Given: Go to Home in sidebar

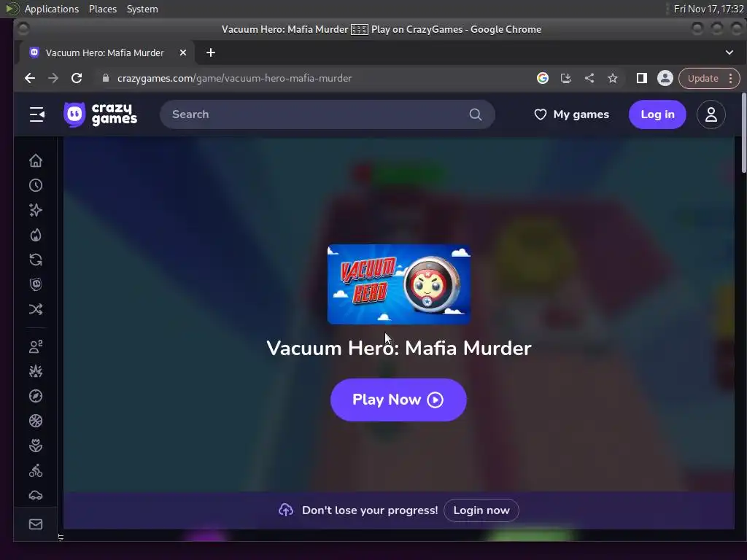Looking at the screenshot, I should (36, 160).
